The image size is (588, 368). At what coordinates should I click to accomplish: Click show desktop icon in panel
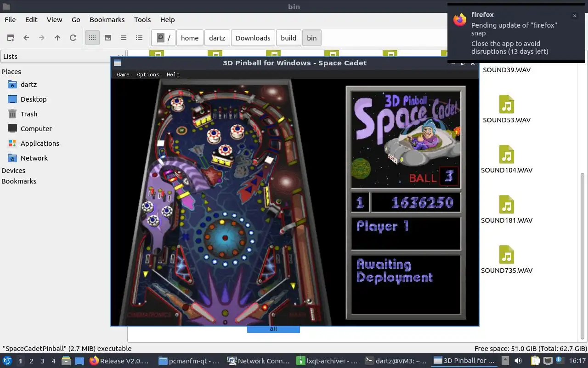[x=79, y=361]
